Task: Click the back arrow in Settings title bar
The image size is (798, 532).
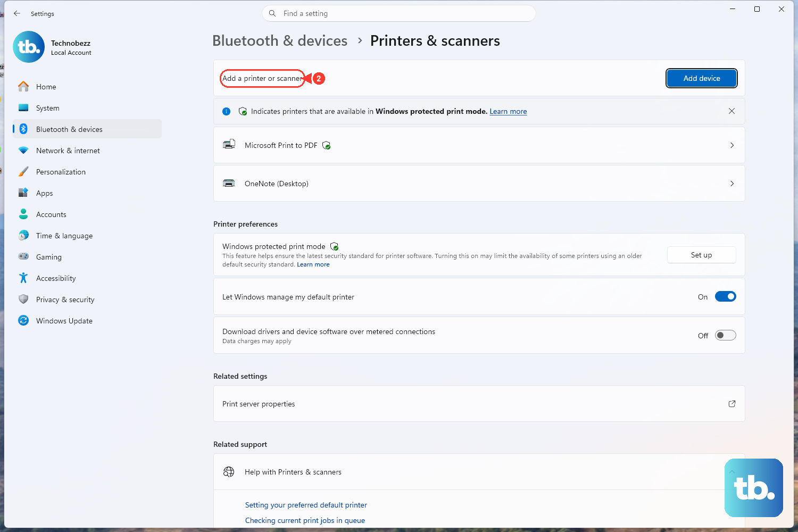Action: (17, 13)
